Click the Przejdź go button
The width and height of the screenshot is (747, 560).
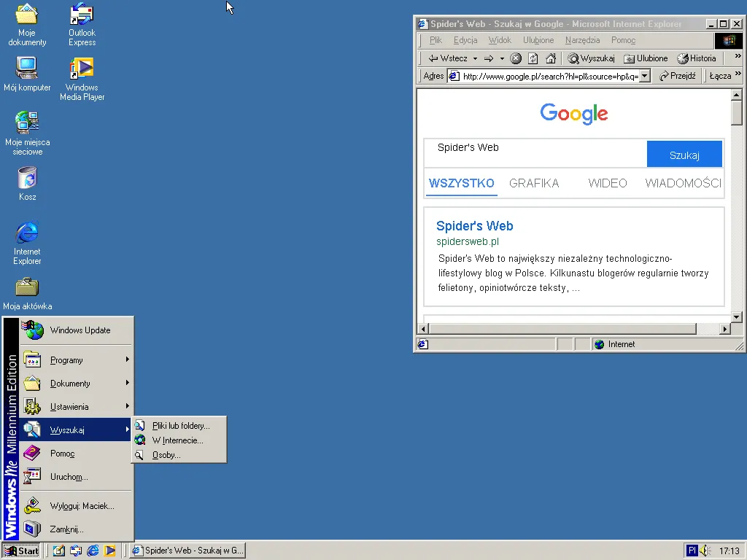pos(678,76)
